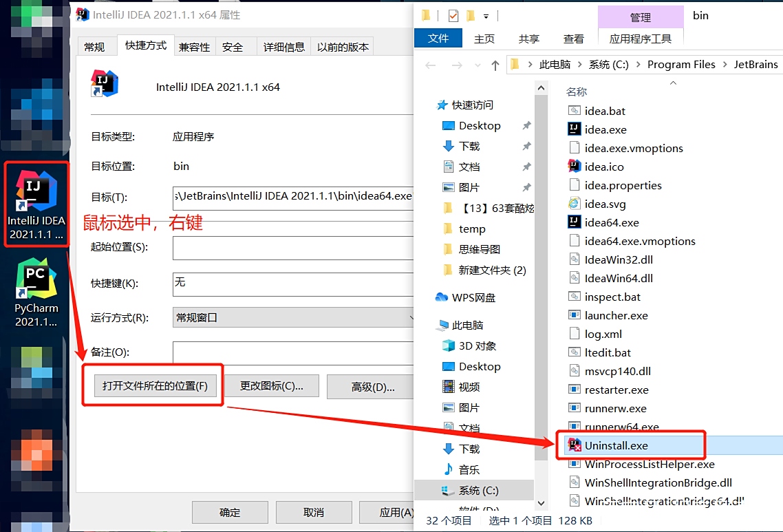
Task: Click the sidebar scrollbar up arrow
Action: pos(541,88)
